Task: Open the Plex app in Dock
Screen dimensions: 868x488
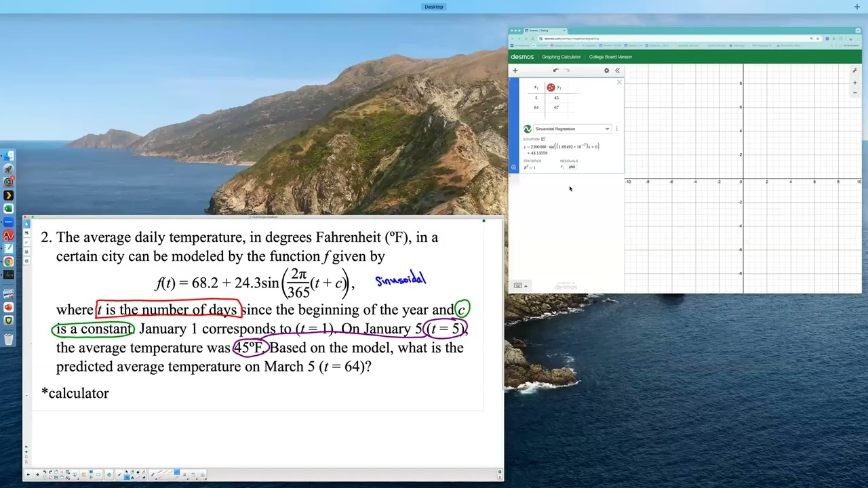Action: tap(9, 195)
